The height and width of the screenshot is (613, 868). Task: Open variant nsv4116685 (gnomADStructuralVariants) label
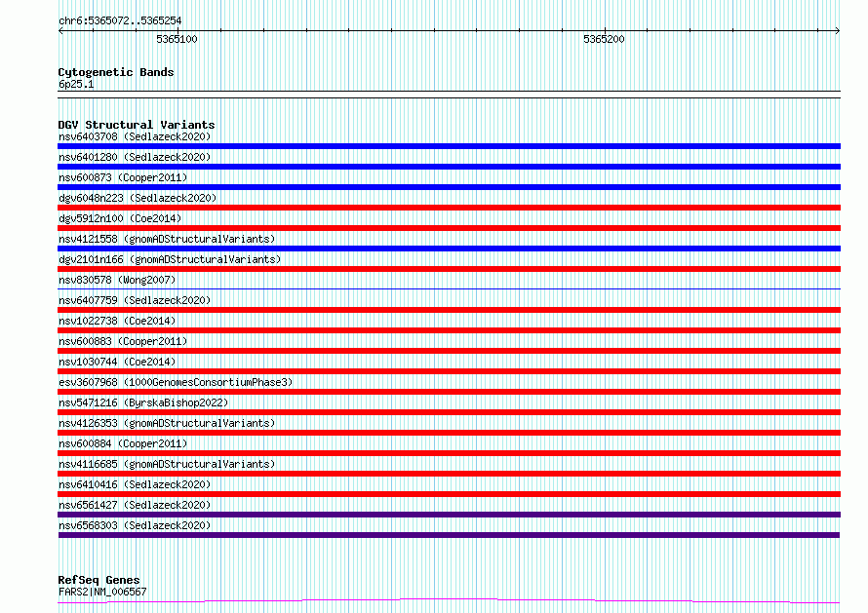167,464
